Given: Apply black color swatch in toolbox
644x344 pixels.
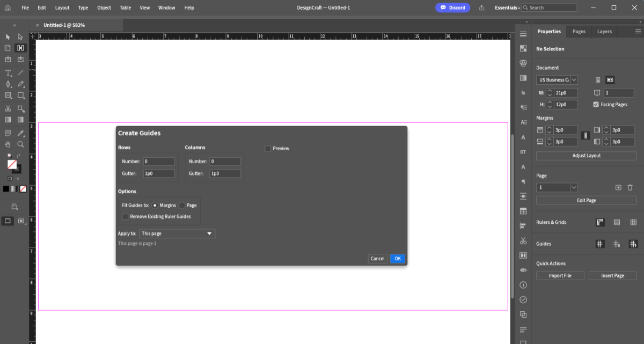Looking at the screenshot, I should tap(6, 189).
